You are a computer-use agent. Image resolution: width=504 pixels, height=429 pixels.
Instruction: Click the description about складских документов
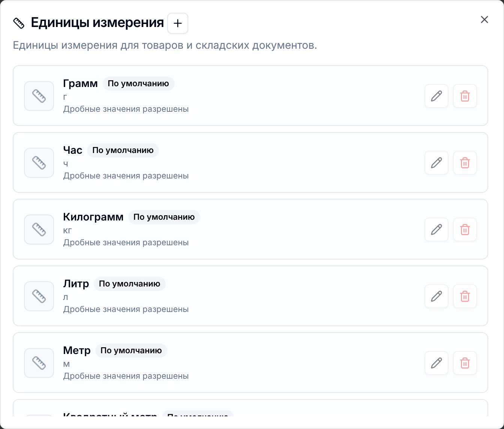[165, 45]
